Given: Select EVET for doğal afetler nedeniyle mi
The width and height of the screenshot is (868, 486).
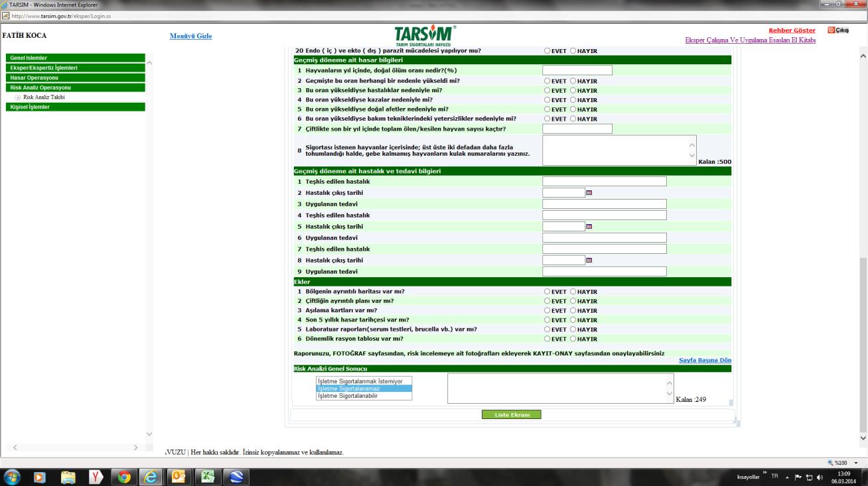Looking at the screenshot, I should [x=547, y=109].
